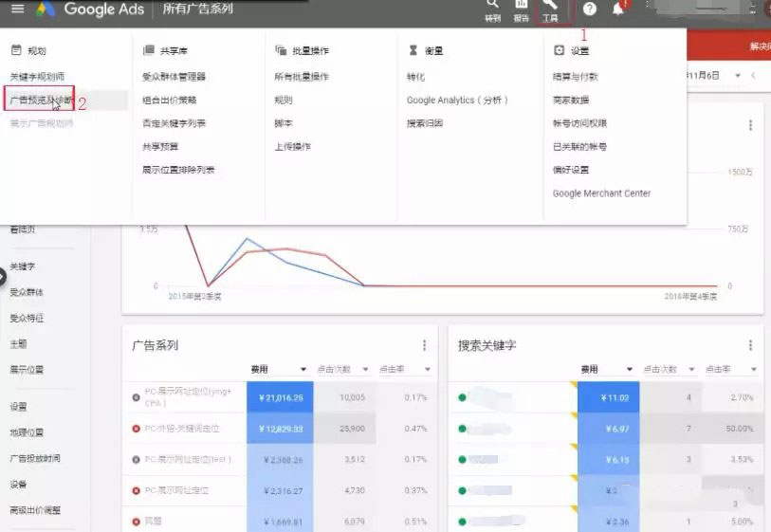771x532 pixels.
Task: Open the 搜索关键字 card three-dot menu
Action: [x=750, y=345]
